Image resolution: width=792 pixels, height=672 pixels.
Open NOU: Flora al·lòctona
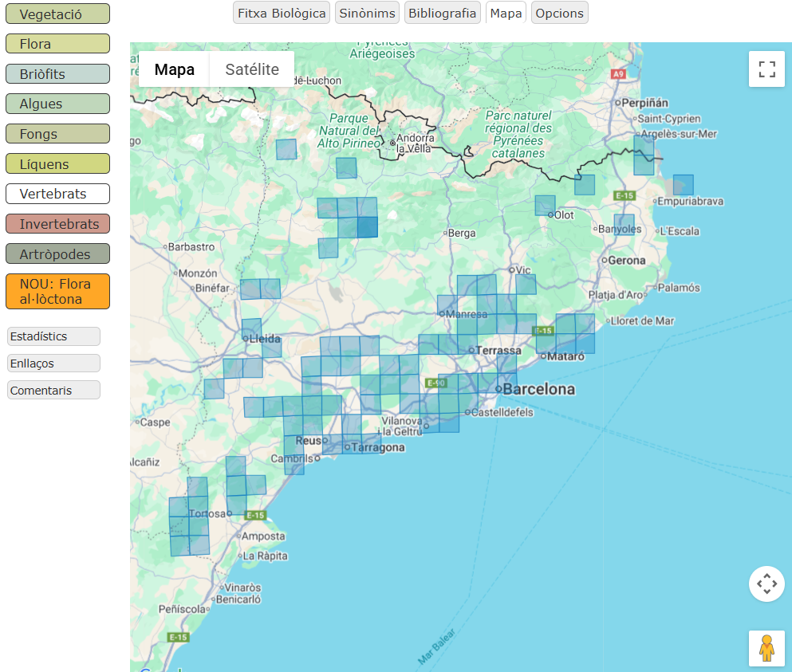[x=57, y=291]
